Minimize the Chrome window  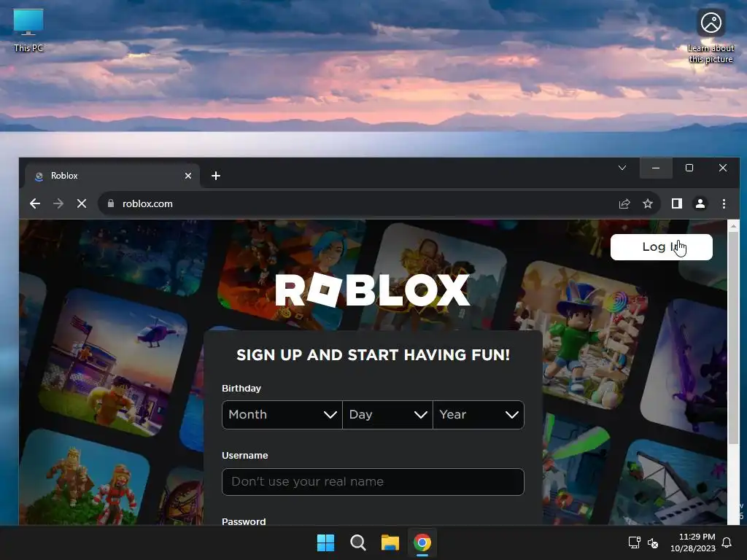tap(656, 168)
